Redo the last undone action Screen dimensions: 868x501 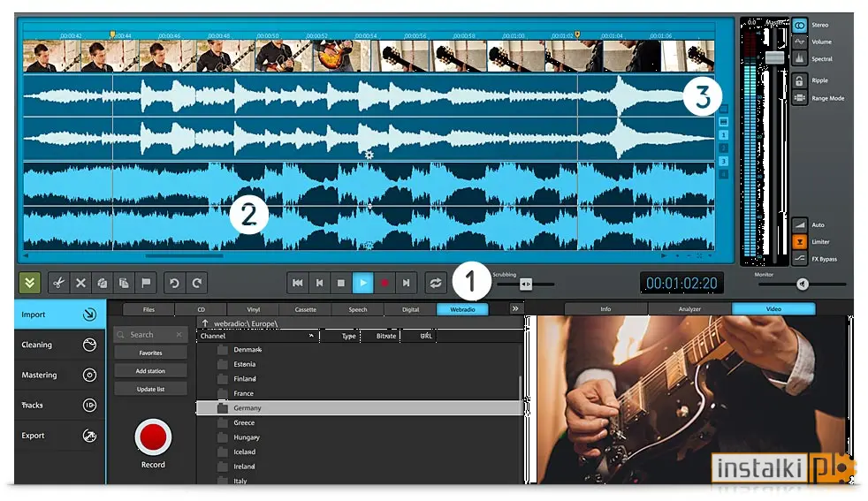(x=196, y=283)
